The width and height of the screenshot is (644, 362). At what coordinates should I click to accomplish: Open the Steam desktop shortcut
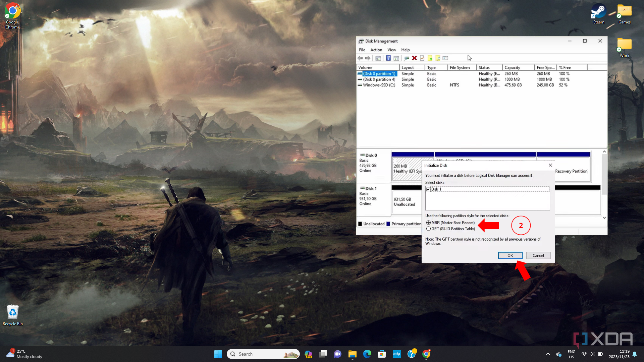click(x=599, y=14)
